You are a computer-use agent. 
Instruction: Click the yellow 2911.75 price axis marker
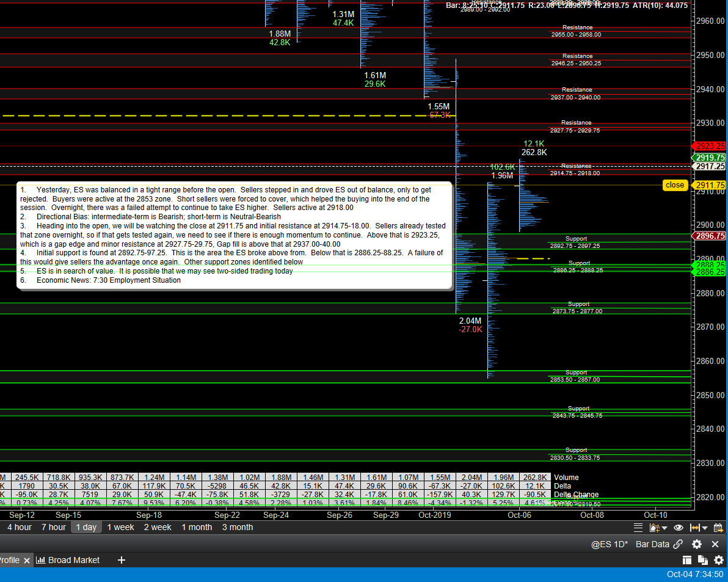click(710, 185)
